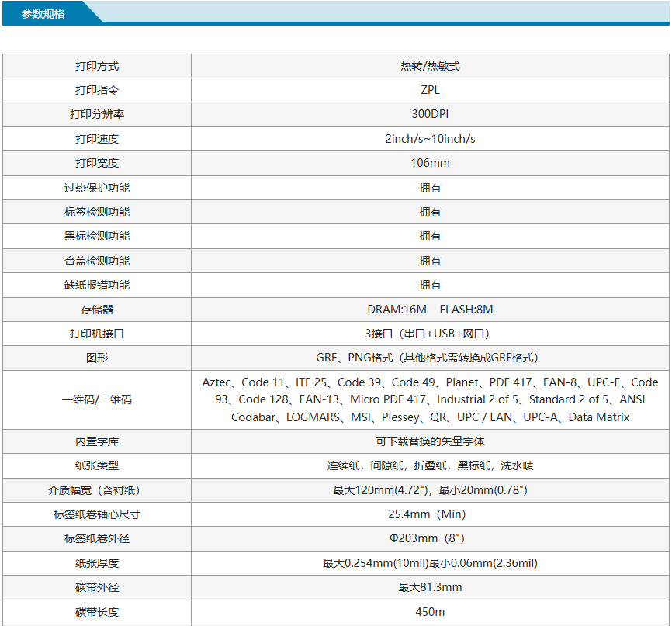This screenshot has width=672, height=626.
Task: Click 拥有 next to 标签检测功能
Action: click(x=430, y=212)
